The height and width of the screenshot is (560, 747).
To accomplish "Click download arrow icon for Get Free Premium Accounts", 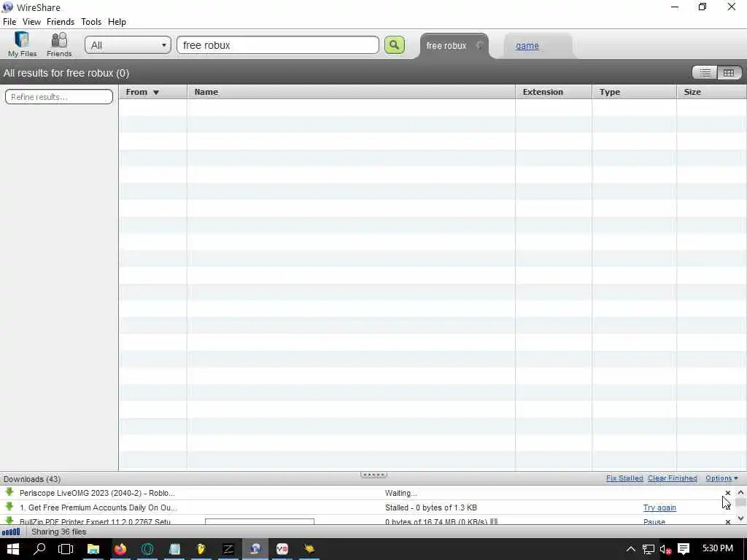I will click(x=9, y=507).
